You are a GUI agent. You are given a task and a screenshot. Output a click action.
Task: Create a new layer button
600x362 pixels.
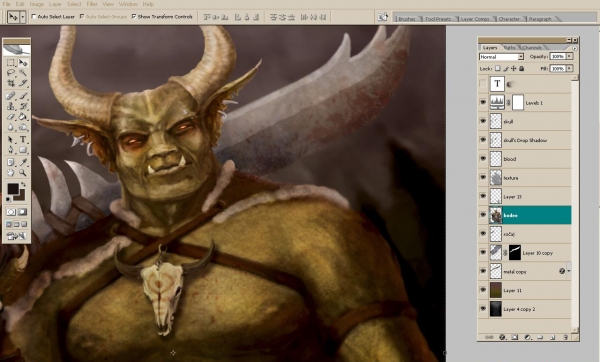tap(553, 337)
